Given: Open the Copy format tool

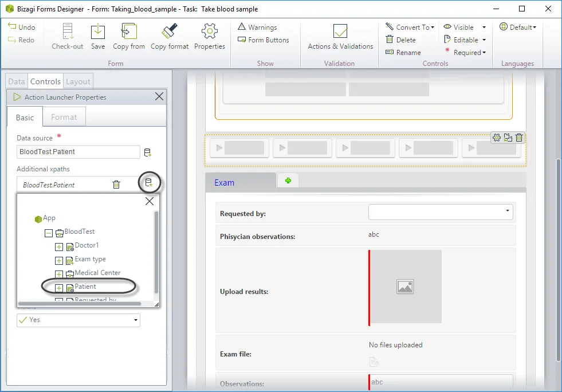Looking at the screenshot, I should (x=170, y=31).
